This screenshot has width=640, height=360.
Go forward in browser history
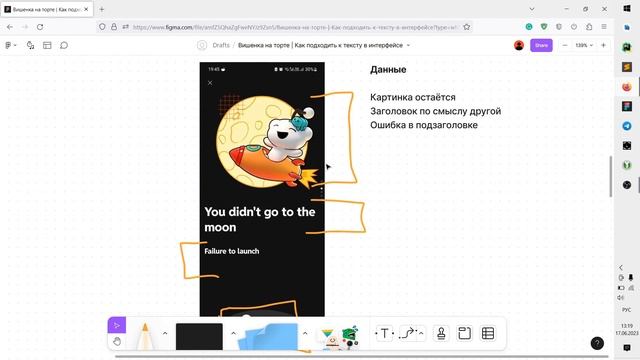pyautogui.click(x=25, y=27)
